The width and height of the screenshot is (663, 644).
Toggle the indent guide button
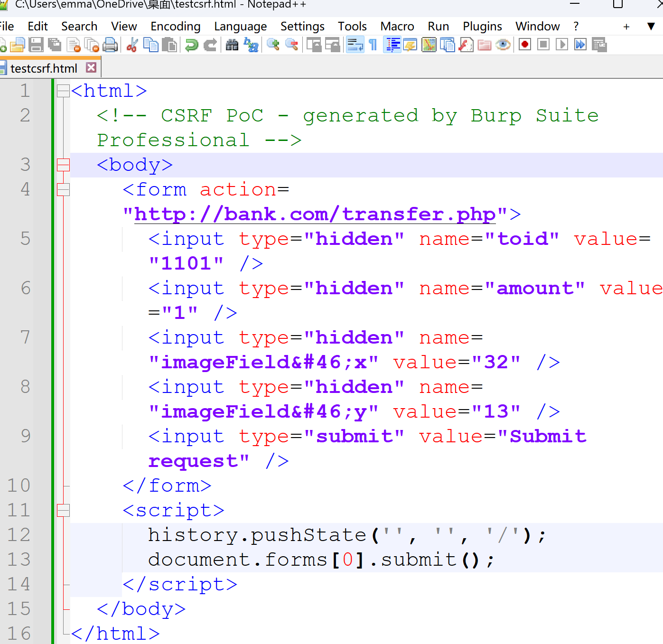point(392,45)
